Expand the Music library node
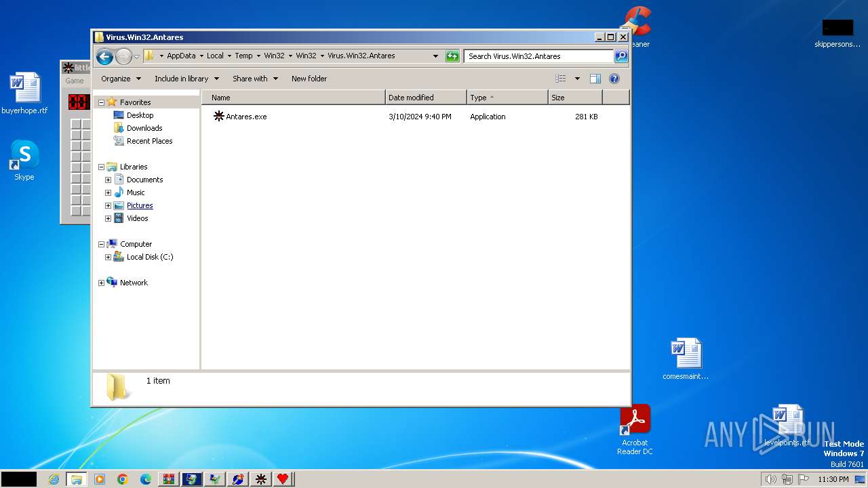Image resolution: width=868 pixels, height=488 pixels. [108, 192]
